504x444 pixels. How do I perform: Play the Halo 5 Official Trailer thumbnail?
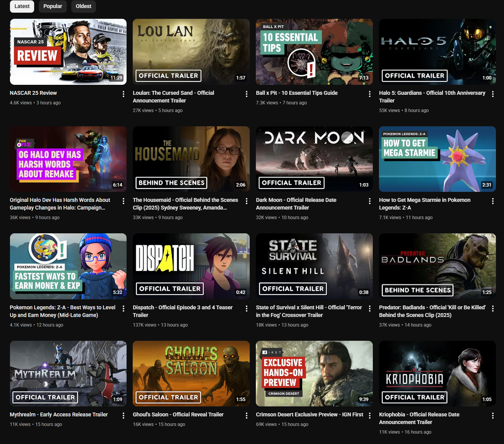437,52
